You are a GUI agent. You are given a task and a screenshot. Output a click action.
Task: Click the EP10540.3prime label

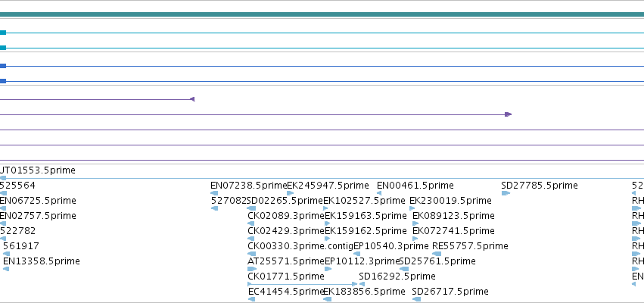click(391, 246)
